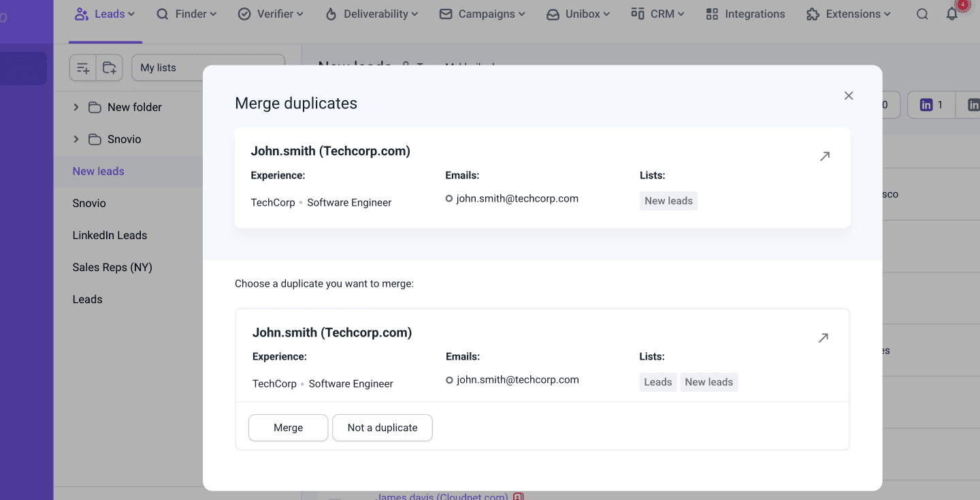The width and height of the screenshot is (980, 500).
Task: Click the add new list icon
Action: click(83, 68)
